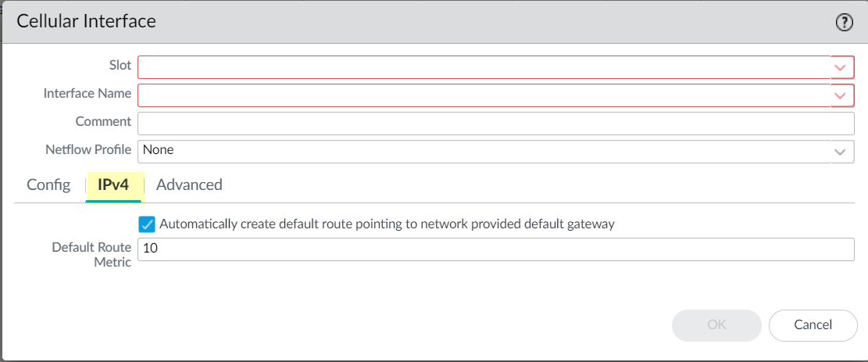Click the Interface Name input field

tap(484, 95)
